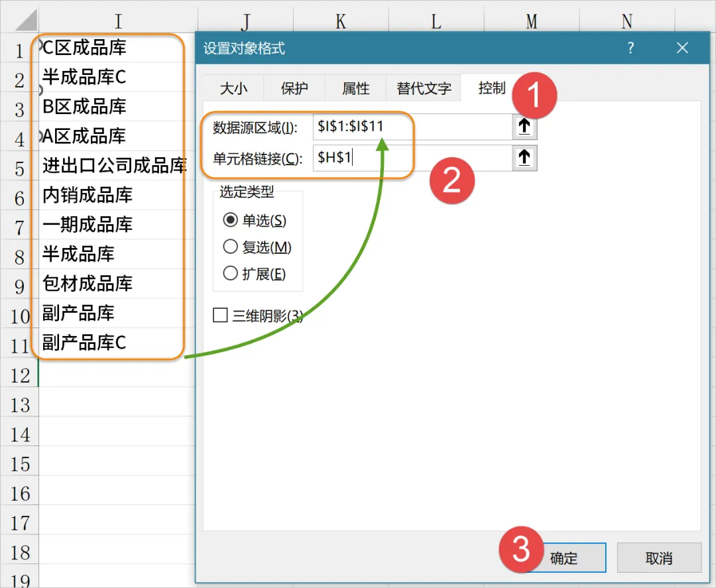Select the cell containing C区成品库
The image size is (716, 588).
pyautogui.click(x=118, y=48)
